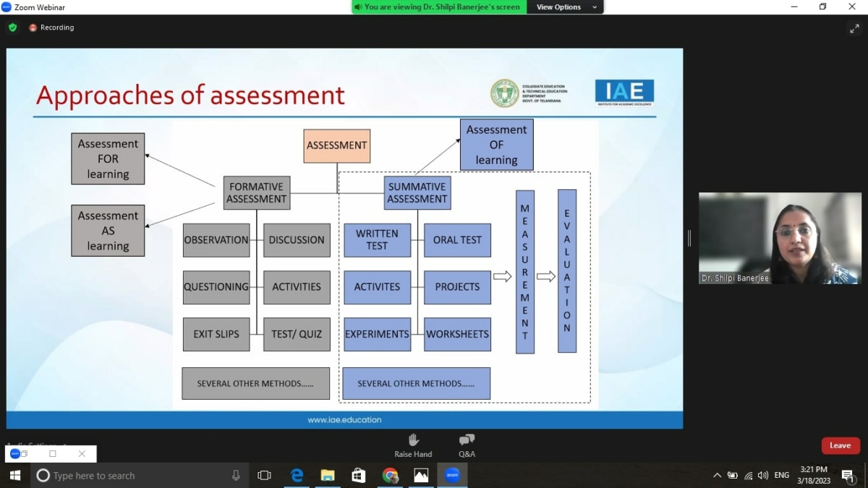868x488 pixels.
Task: Open Microsoft Edge from the taskbar
Action: tap(297, 475)
